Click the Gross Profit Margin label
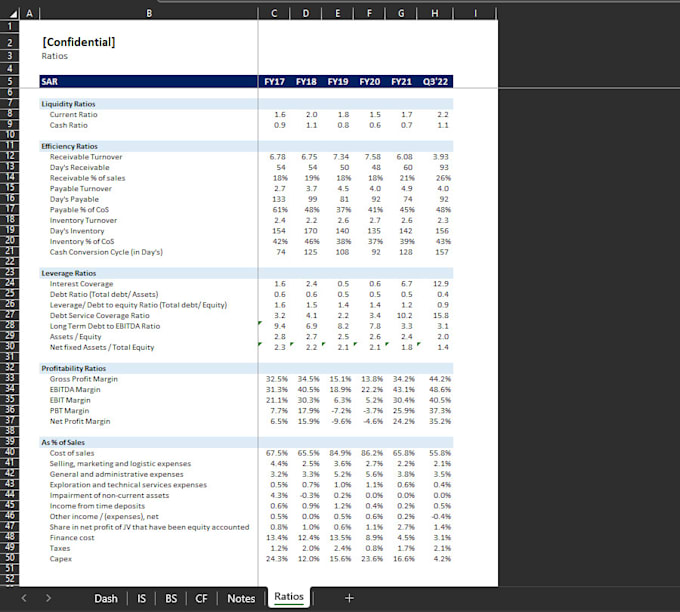 pos(84,379)
